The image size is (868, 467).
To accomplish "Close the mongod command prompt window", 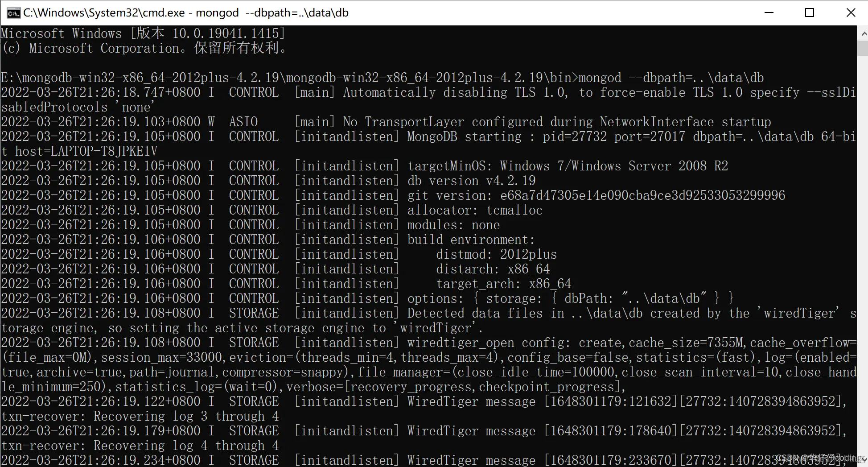I will 851,12.
